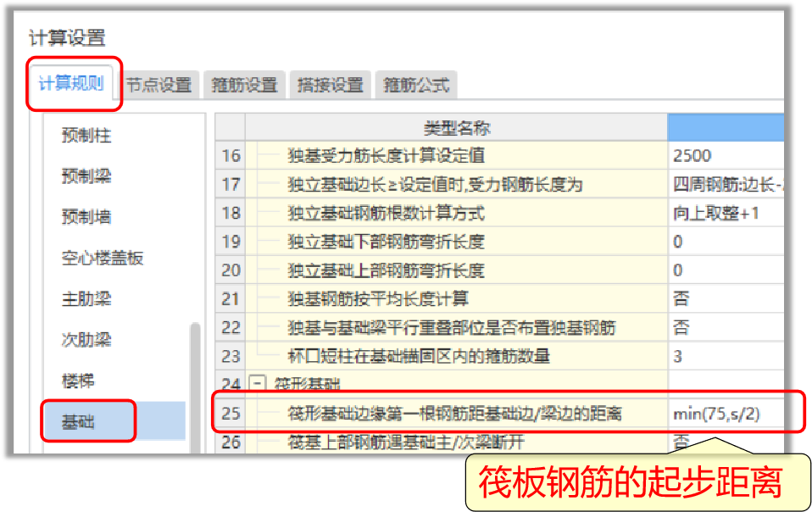The image size is (812, 512).
Task: Edit the value 2500 in row 16
Action: click(726, 155)
